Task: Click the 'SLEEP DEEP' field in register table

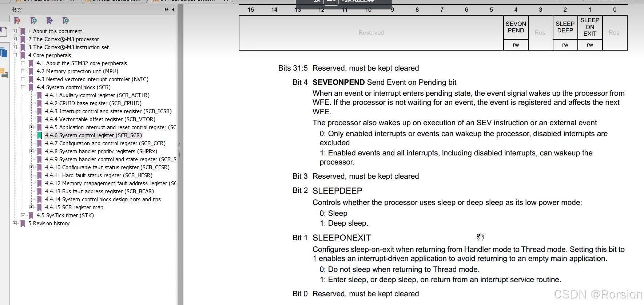Action: 565,27
